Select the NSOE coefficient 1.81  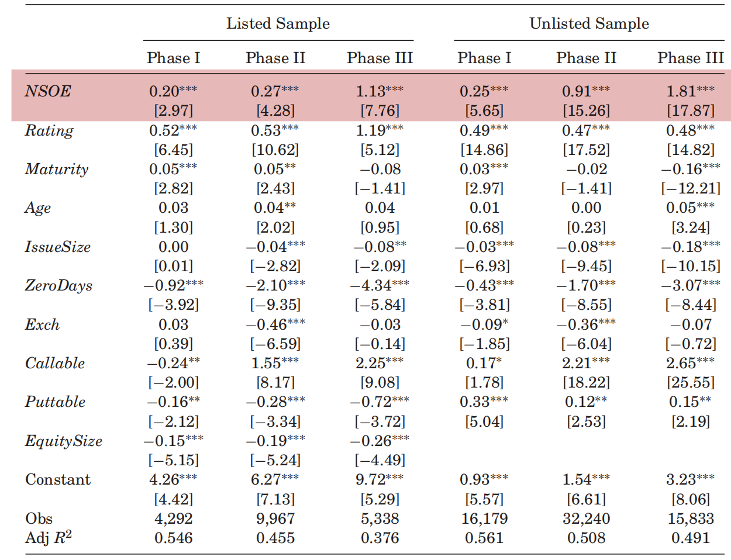(x=682, y=91)
